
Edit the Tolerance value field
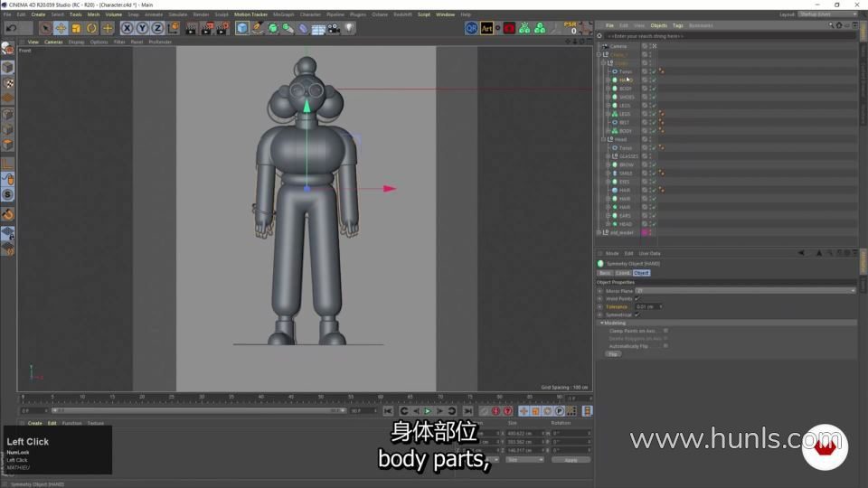coord(648,306)
